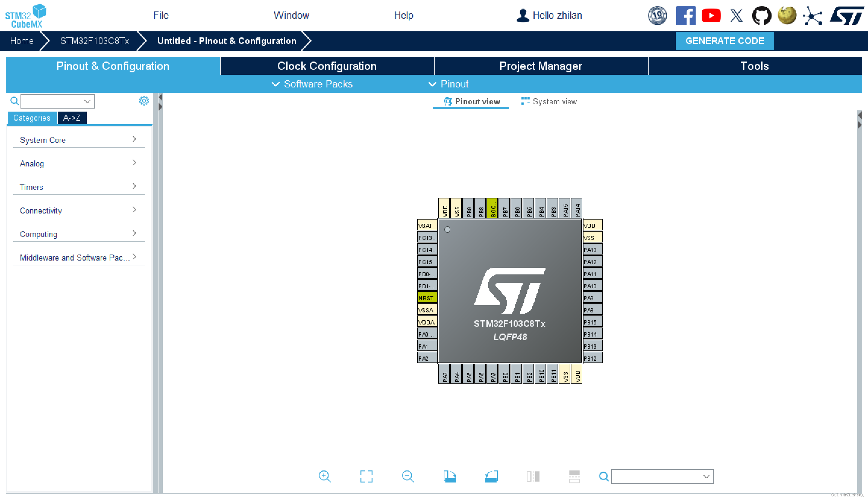868x500 pixels.
Task: Click the PA9 pin on the chip
Action: pyautogui.click(x=593, y=297)
